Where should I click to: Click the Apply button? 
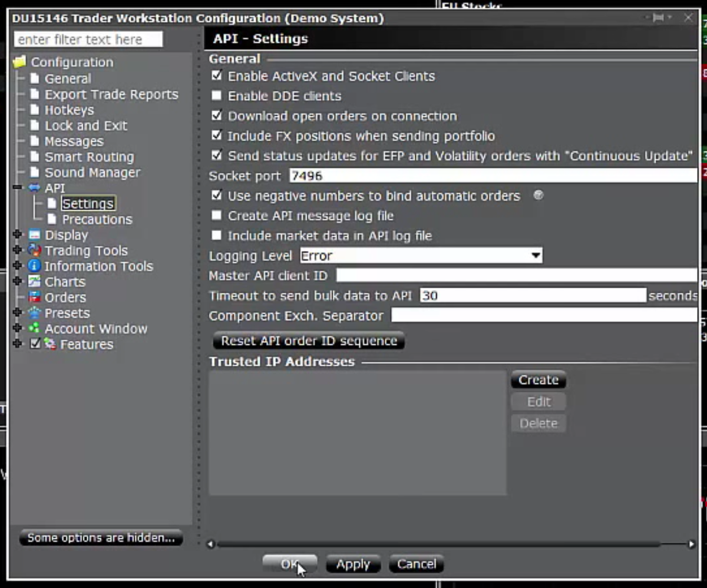click(x=353, y=564)
